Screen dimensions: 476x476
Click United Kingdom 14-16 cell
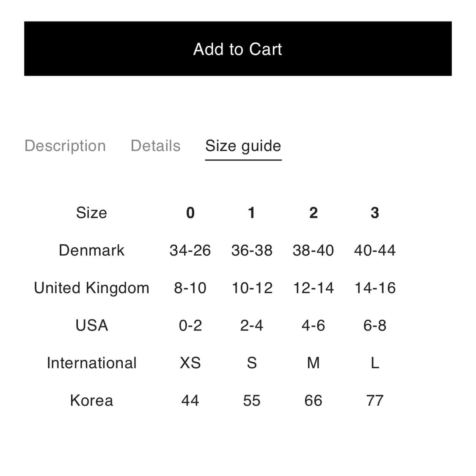[x=375, y=288]
